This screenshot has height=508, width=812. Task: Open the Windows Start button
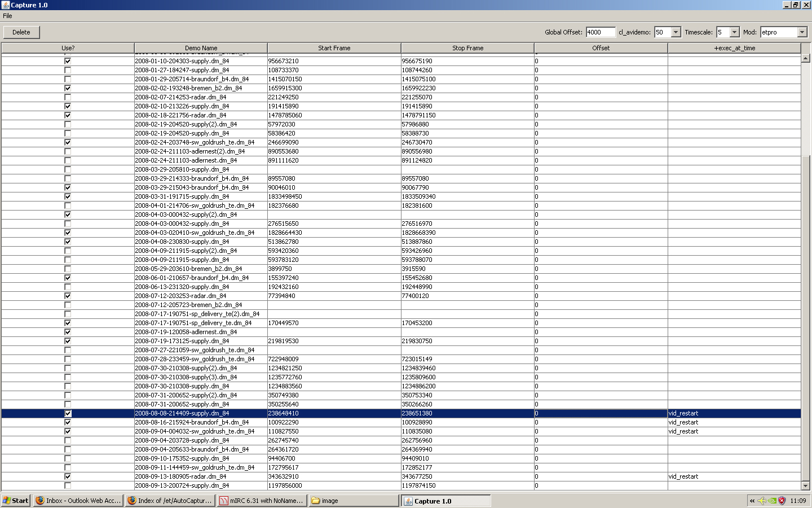[x=15, y=501]
